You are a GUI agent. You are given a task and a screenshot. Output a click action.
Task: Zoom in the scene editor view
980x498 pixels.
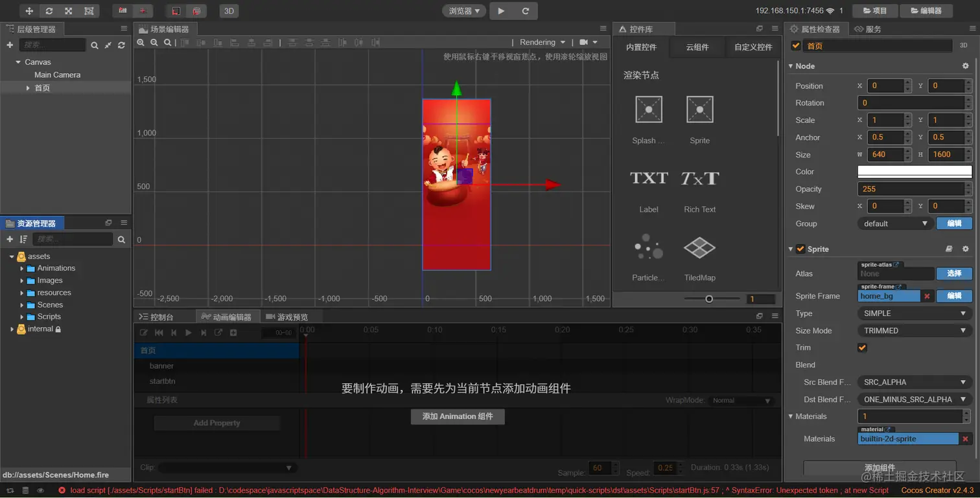[141, 42]
